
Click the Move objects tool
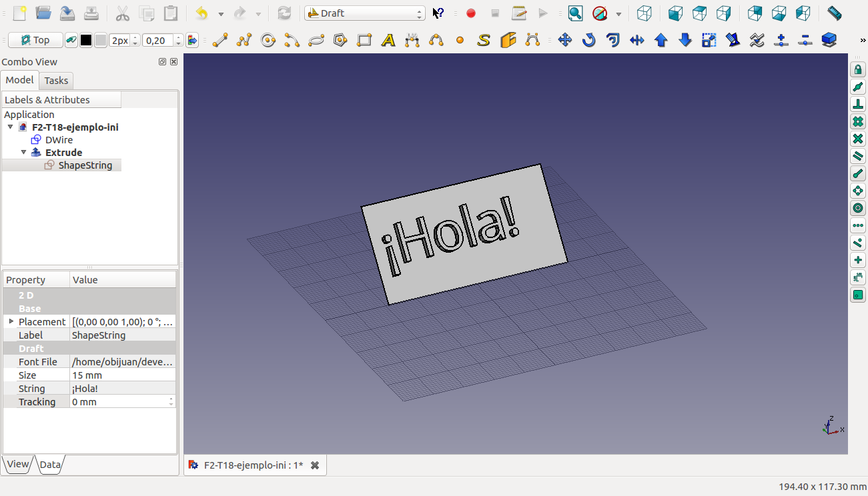(565, 41)
